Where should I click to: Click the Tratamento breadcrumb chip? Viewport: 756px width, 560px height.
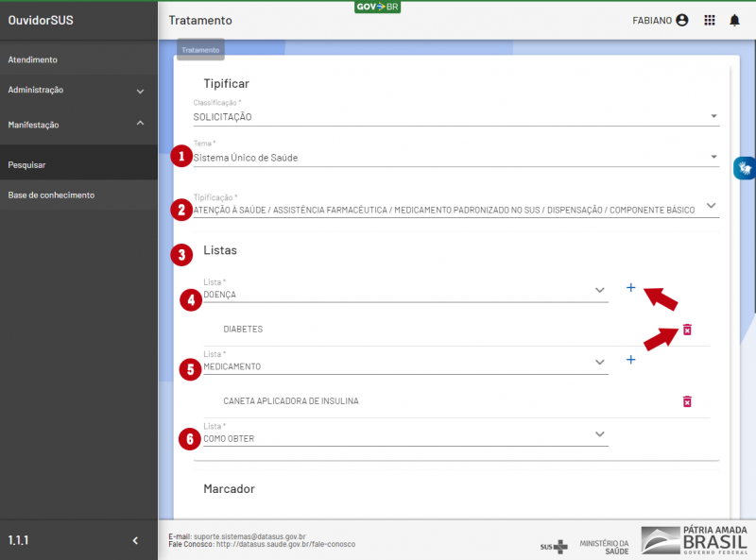click(x=200, y=50)
